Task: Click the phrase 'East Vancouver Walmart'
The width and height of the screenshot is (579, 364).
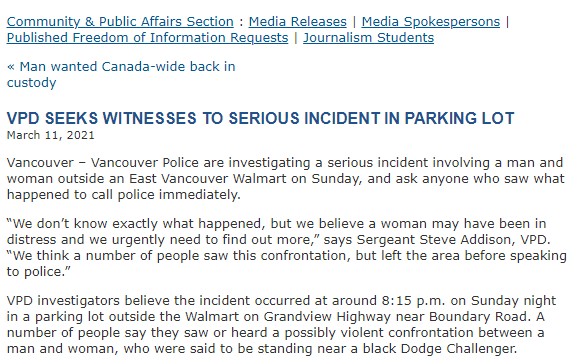Action: (208, 179)
